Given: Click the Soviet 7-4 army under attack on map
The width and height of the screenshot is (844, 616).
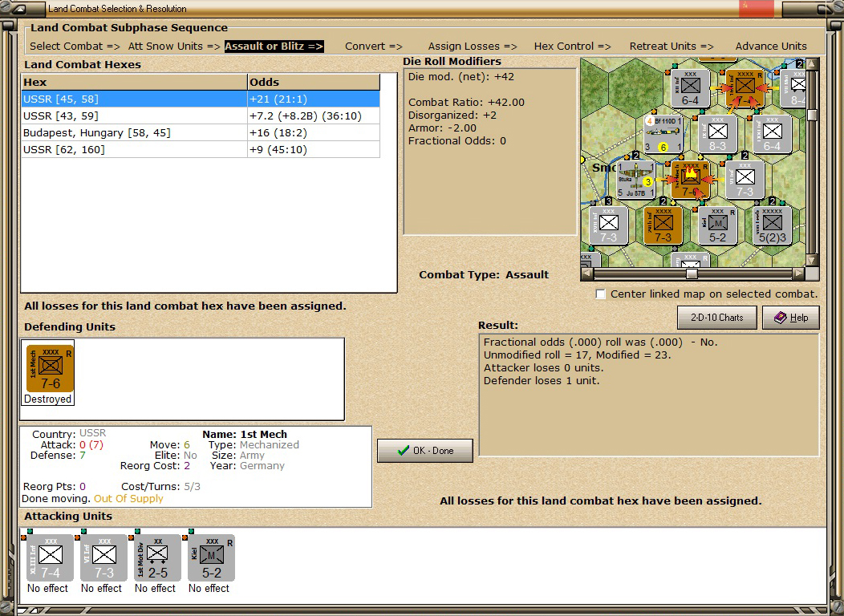Looking at the screenshot, I should 745,88.
